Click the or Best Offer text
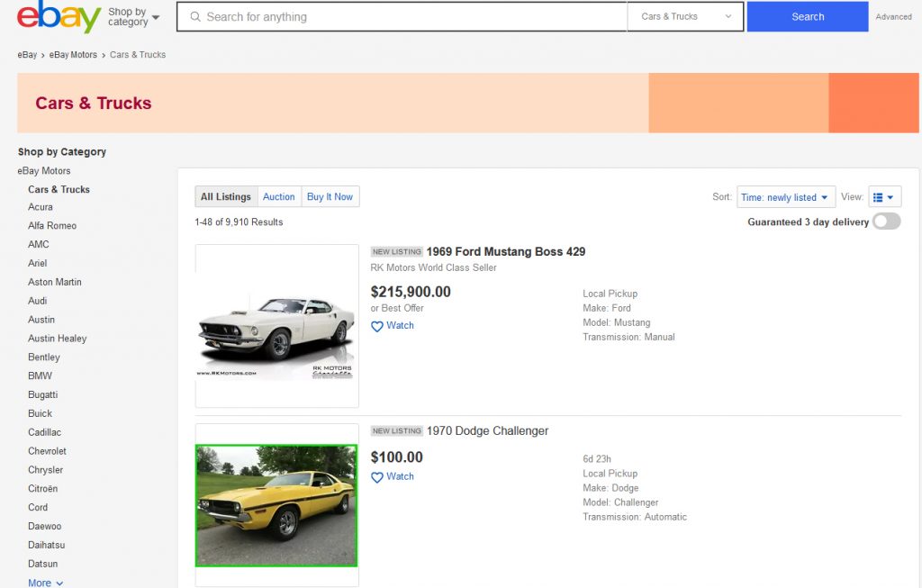 (397, 308)
